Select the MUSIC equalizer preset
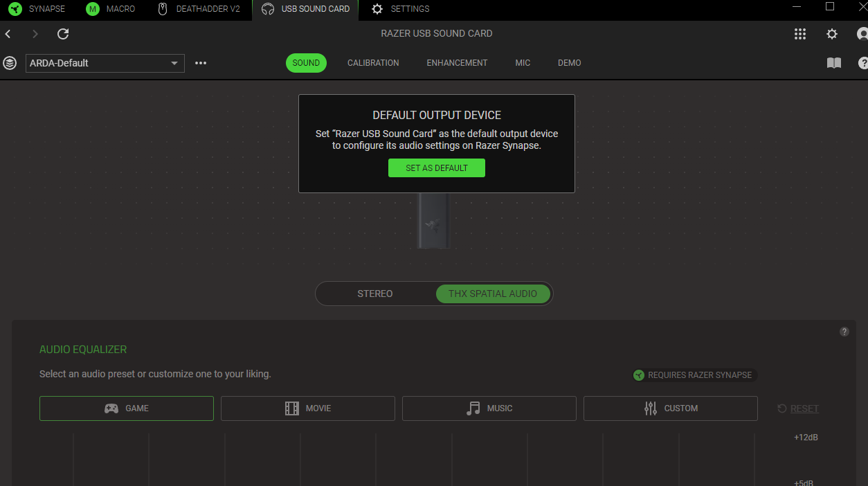Screen dimensions: 868x486 (x=489, y=408)
